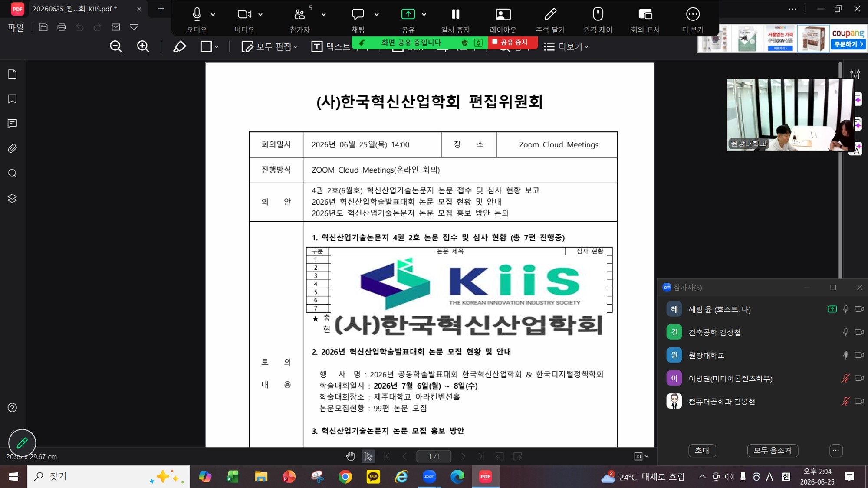Open the properties sliders panel icon
This screenshot has height=488, width=868.
coord(855,74)
